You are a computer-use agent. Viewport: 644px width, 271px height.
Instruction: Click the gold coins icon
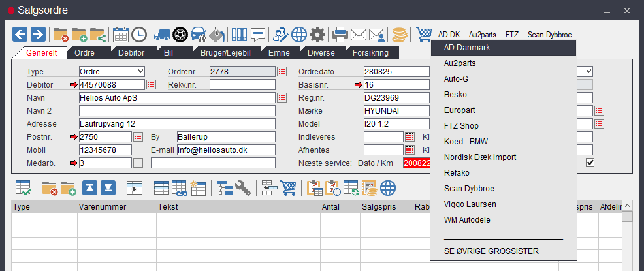400,35
